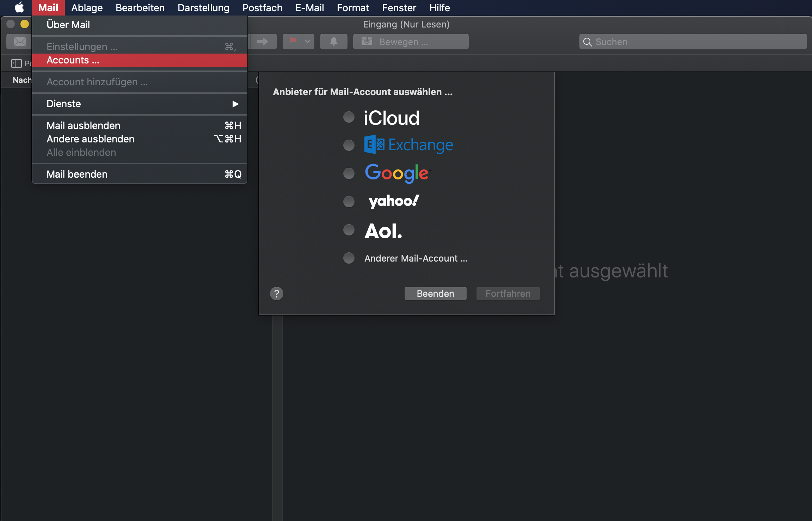Open the question mark help button
Image resolution: width=812 pixels, height=521 pixels.
click(x=277, y=294)
